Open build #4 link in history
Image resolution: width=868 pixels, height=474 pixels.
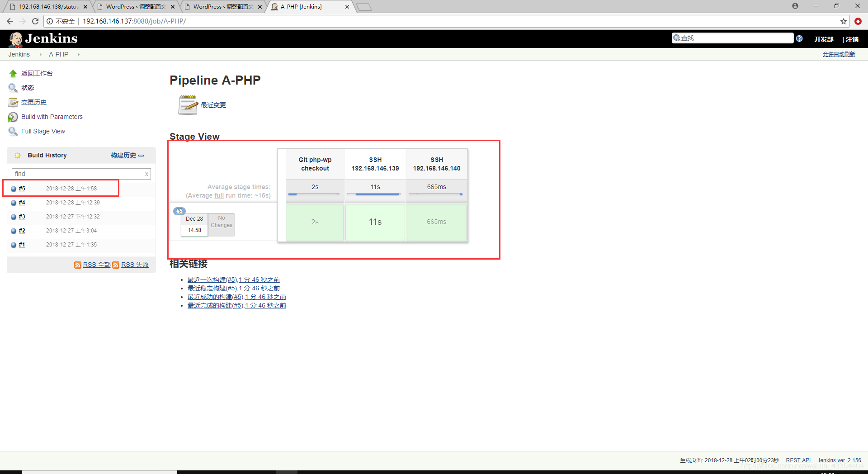22,203
